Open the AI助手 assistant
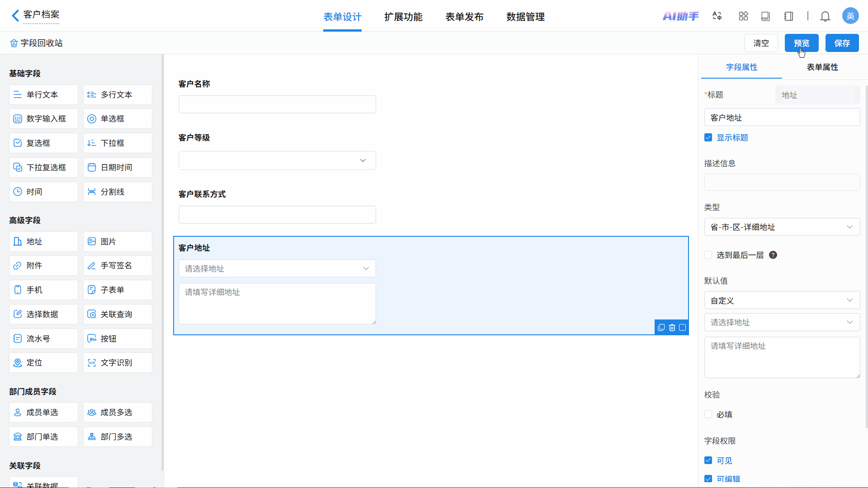This screenshot has width=868, height=488. [680, 16]
